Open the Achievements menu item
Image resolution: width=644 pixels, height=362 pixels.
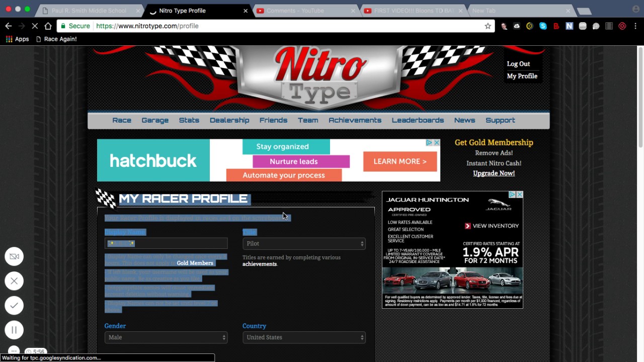[x=355, y=120]
